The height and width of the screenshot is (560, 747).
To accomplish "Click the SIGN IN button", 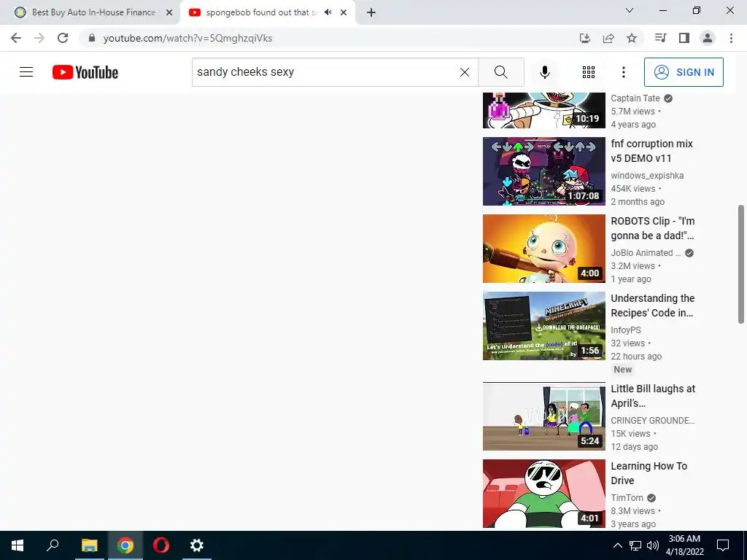I will pos(684,72).
